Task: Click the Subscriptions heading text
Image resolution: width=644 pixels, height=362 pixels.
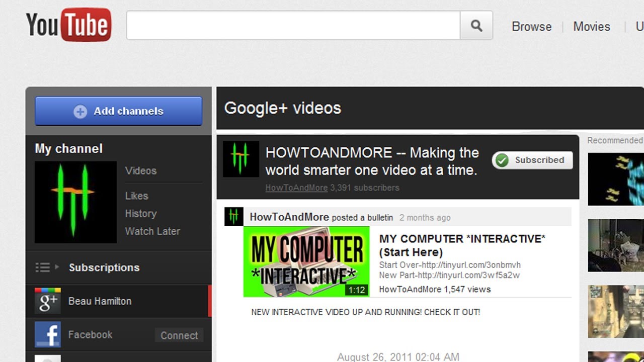Action: (x=104, y=267)
